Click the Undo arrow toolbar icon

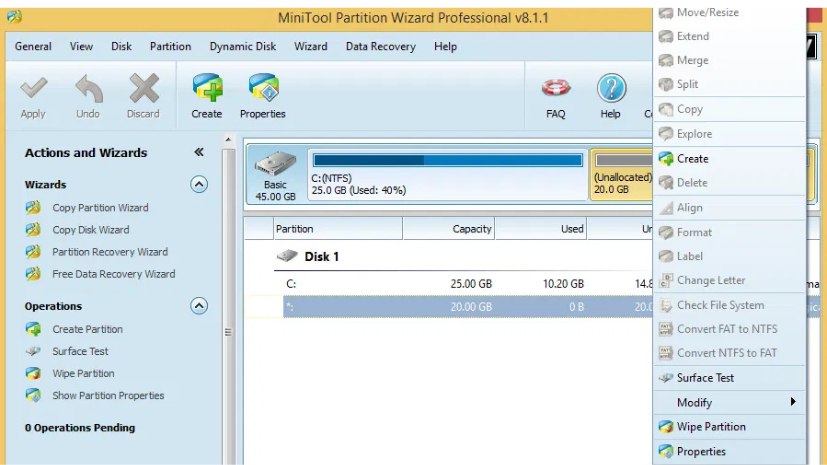tap(88, 90)
